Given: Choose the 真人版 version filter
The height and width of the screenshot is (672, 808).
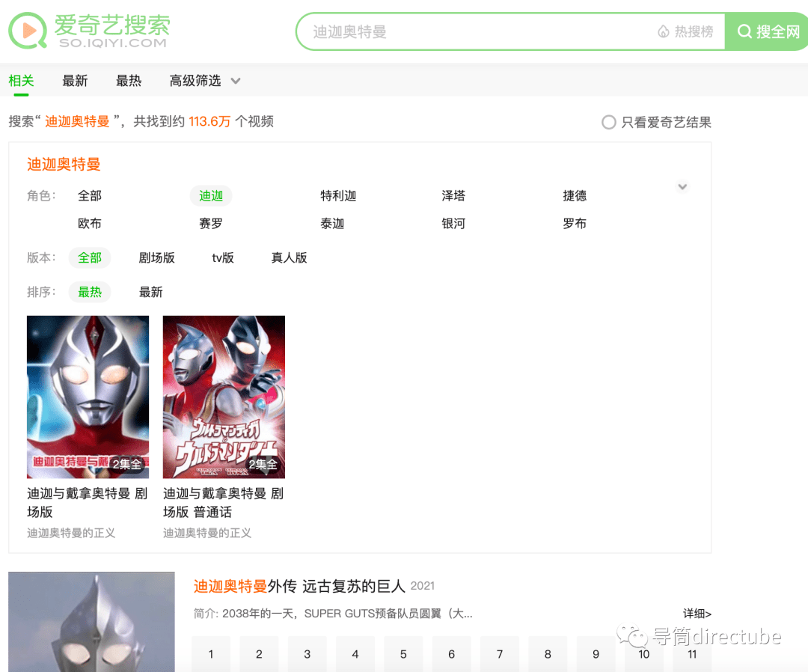Looking at the screenshot, I should point(289,257).
